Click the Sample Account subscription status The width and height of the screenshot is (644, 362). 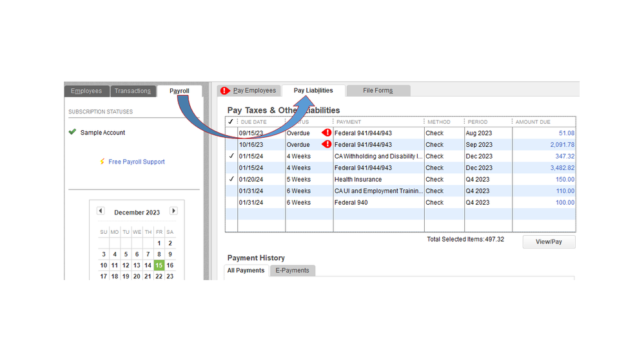pyautogui.click(x=102, y=133)
